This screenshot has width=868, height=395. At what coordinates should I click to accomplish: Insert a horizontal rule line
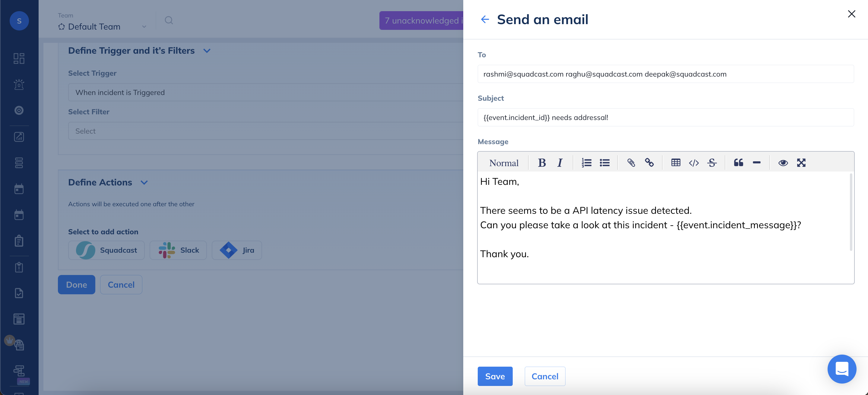click(756, 163)
